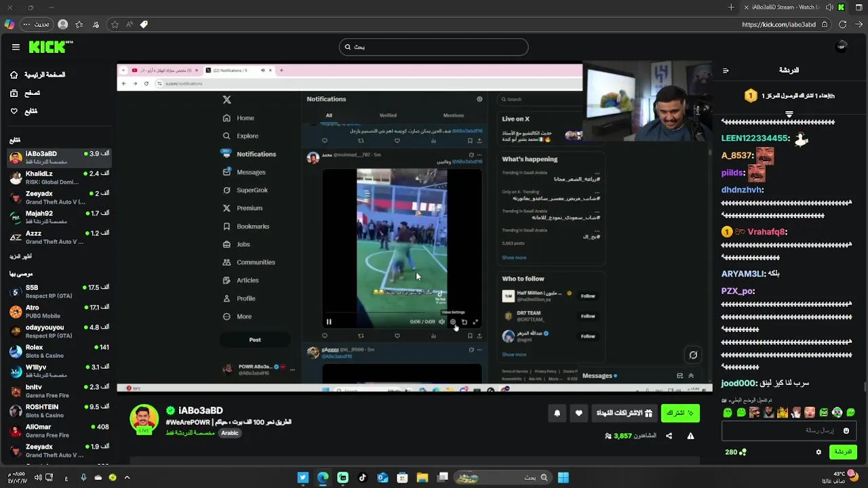Click the shopping tag icon in address bar

(144, 24)
